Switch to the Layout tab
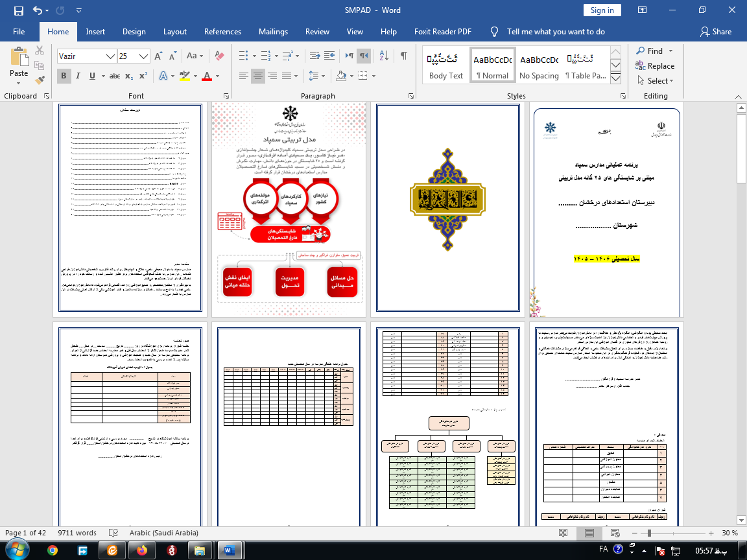The width and height of the screenshot is (747, 560). (175, 31)
